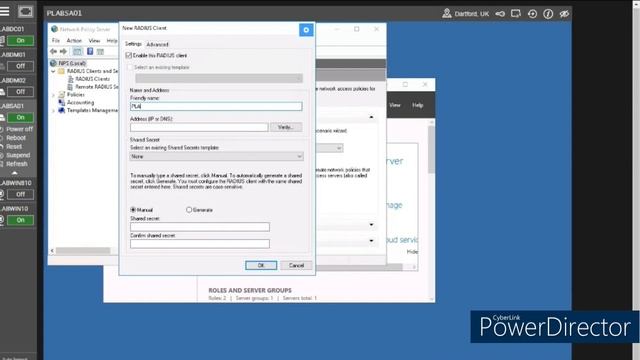640x360 pixels.
Task: Toggle PLABWIN810 power Off button
Action: pos(20,194)
